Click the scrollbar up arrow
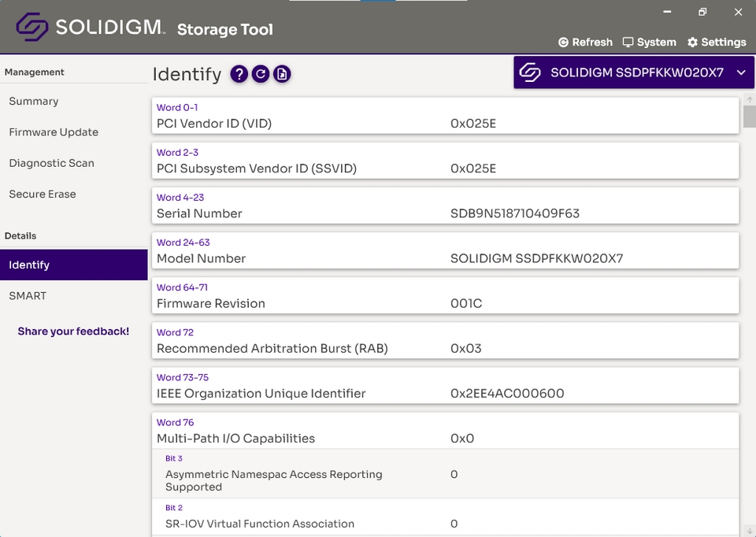 pyautogui.click(x=749, y=99)
